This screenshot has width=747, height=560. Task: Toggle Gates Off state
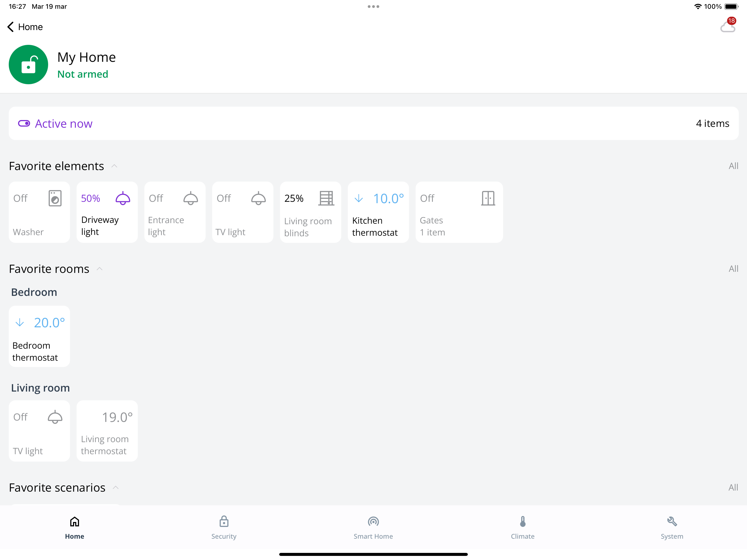[427, 198]
